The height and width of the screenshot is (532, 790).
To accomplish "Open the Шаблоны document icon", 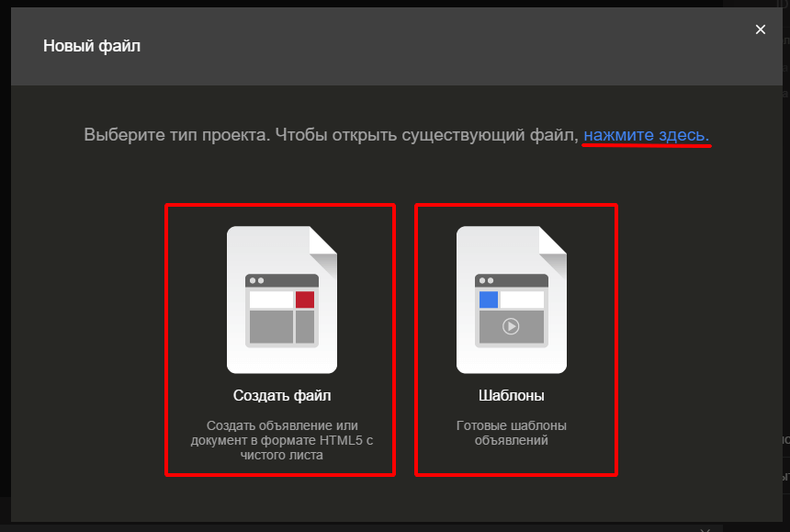I will click(x=511, y=300).
